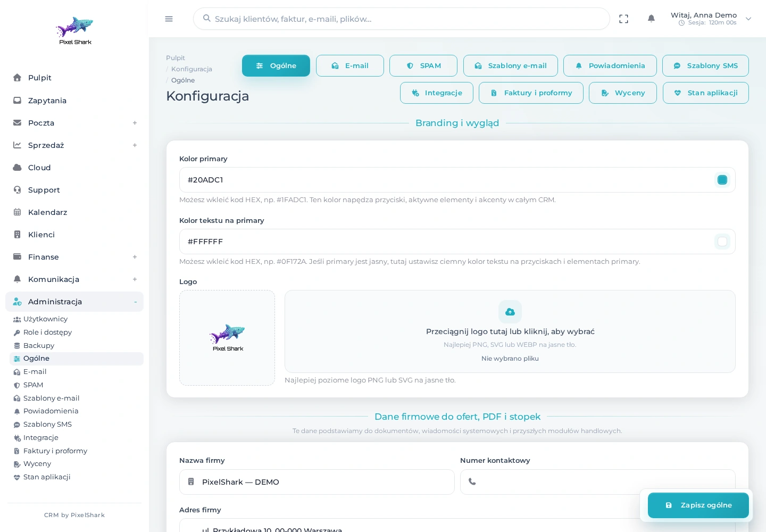The width and height of the screenshot is (766, 532).
Task: Focus the global search field
Action: (402, 19)
